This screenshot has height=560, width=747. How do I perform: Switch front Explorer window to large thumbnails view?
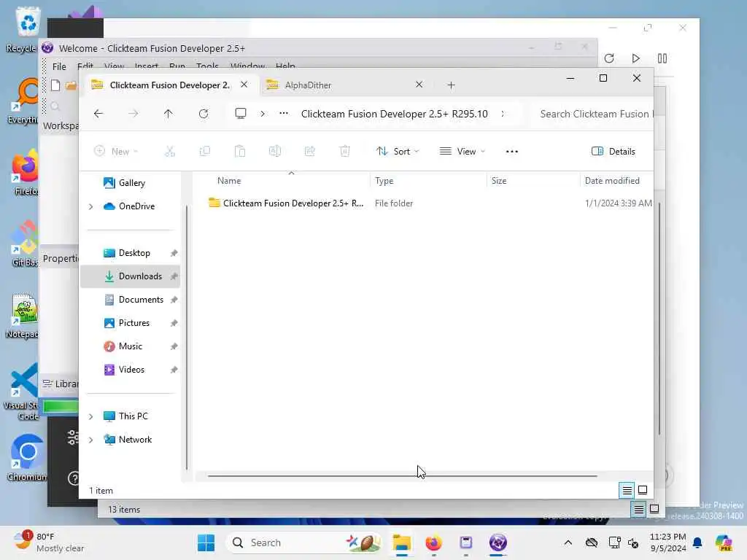pyautogui.click(x=643, y=490)
